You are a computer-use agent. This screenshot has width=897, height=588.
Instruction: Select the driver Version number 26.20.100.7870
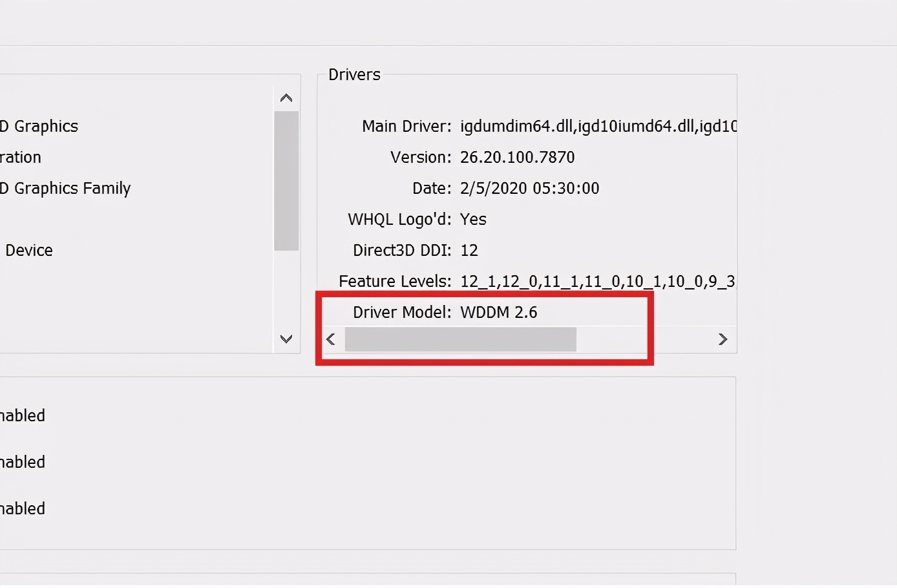click(x=517, y=157)
